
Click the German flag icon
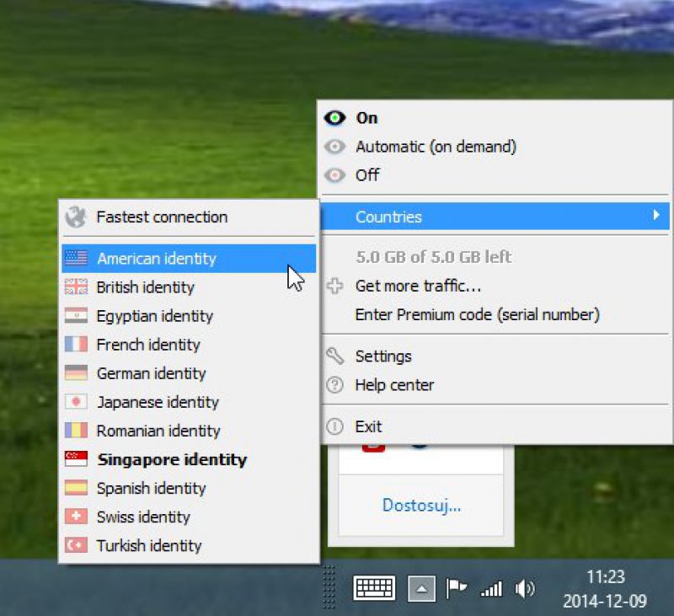click(x=76, y=372)
